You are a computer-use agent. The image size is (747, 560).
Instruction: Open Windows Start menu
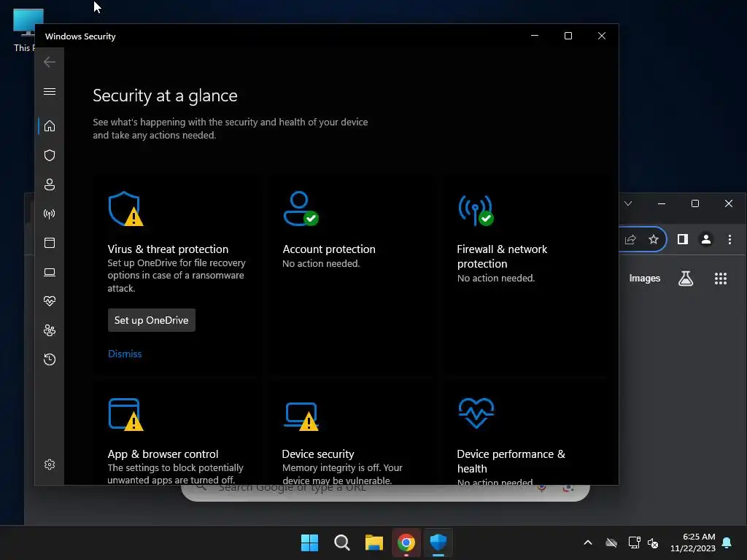(309, 542)
